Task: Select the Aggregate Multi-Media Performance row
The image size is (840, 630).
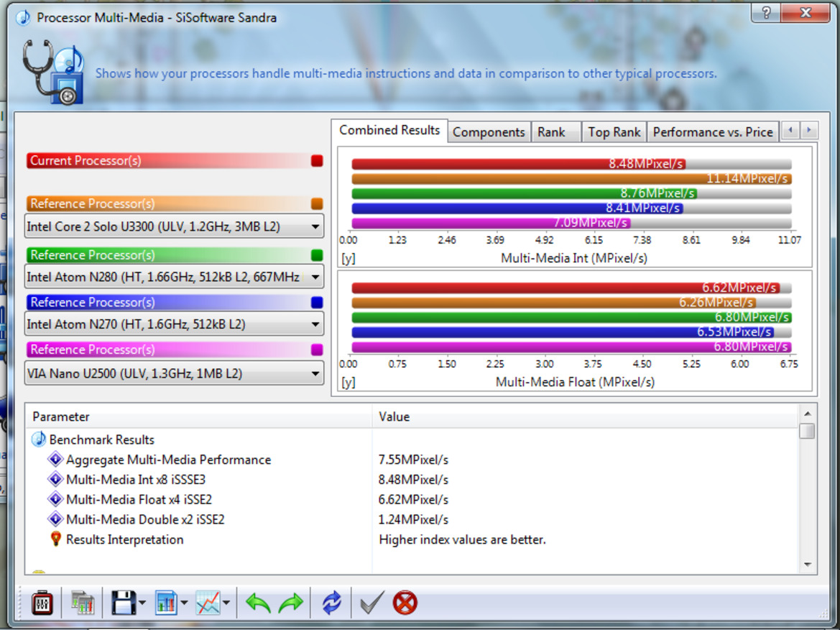Action: pyautogui.click(x=412, y=460)
